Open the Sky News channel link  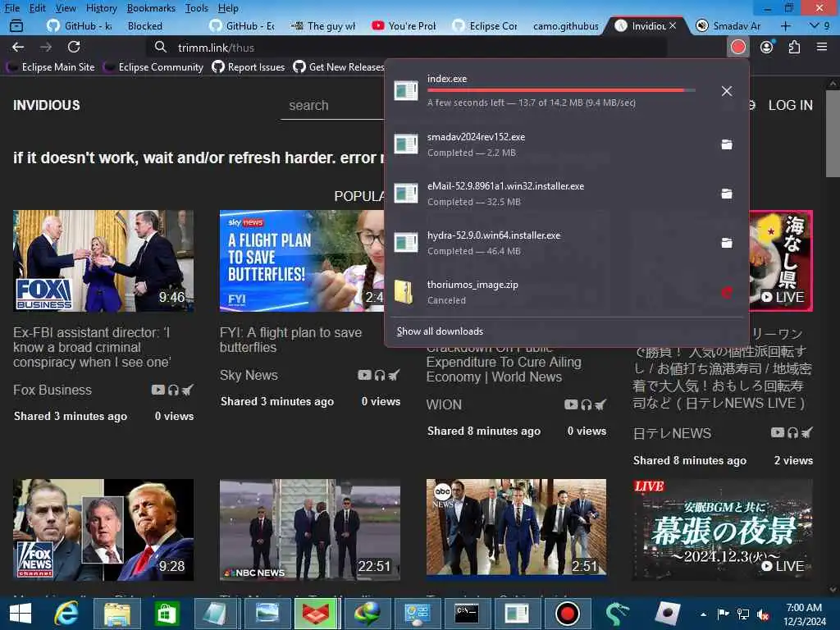pyautogui.click(x=249, y=375)
